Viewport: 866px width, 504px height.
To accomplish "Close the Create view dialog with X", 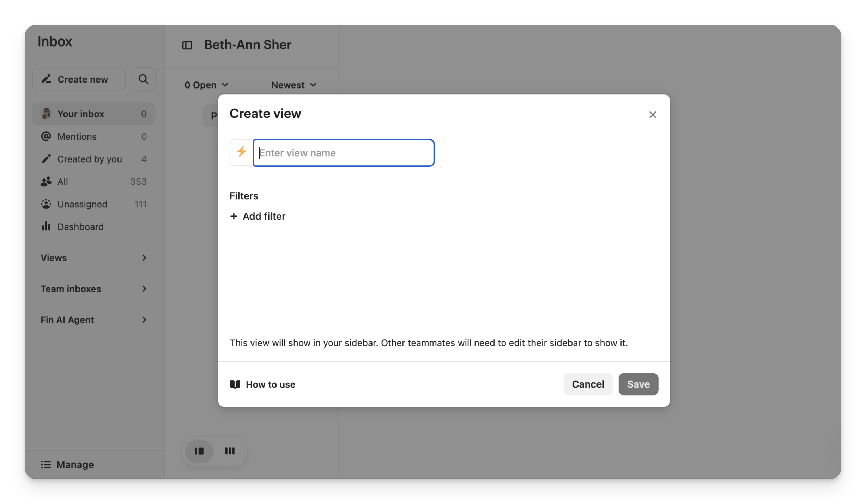I will 652,115.
